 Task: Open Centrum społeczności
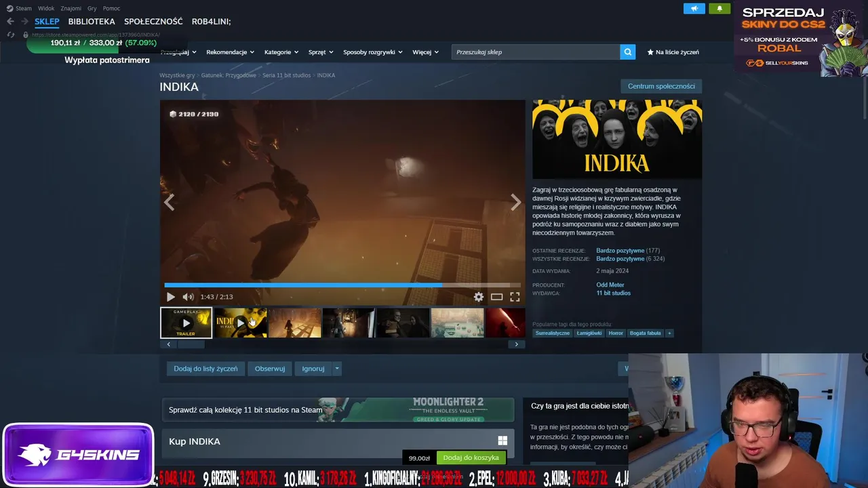pyautogui.click(x=661, y=86)
